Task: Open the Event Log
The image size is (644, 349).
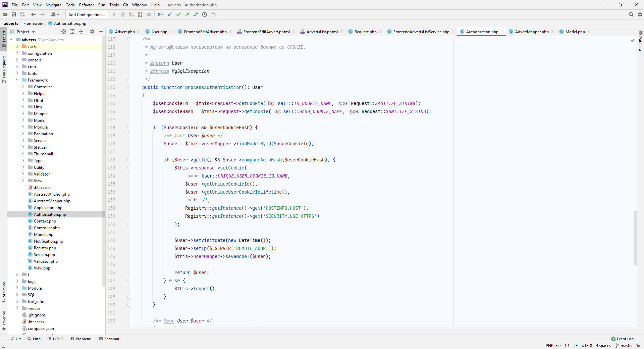Action: (x=622, y=339)
